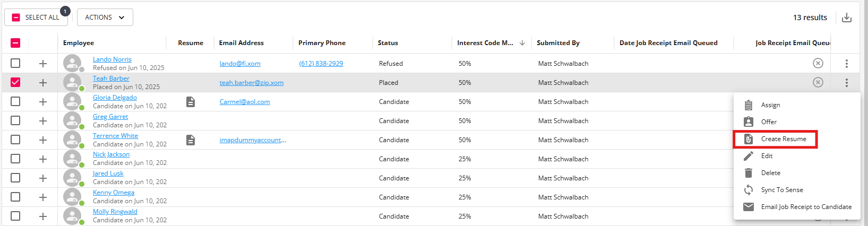Click the download results icon
868x226 pixels.
point(847,18)
